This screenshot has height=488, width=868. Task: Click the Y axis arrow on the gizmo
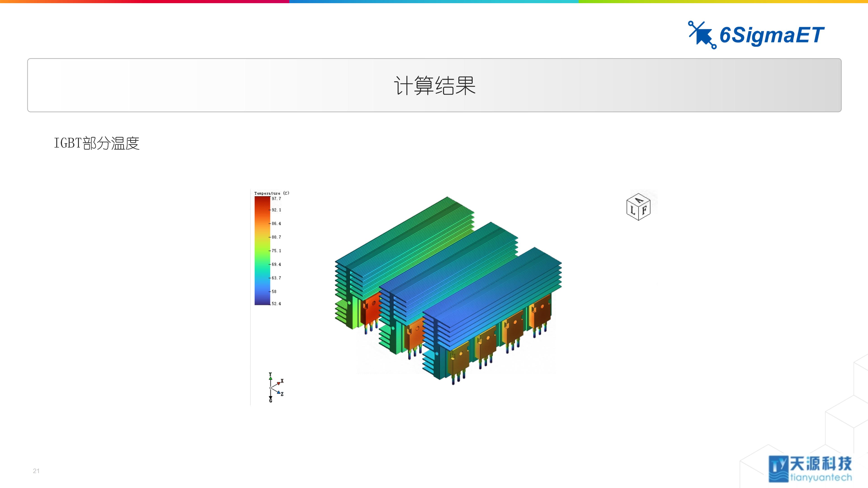pos(271,379)
